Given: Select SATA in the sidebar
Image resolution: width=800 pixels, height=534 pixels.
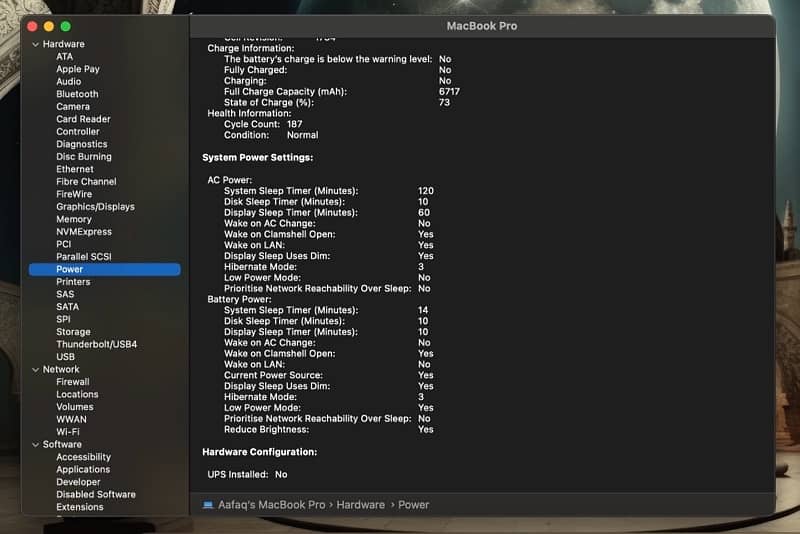Looking at the screenshot, I should [67, 307].
